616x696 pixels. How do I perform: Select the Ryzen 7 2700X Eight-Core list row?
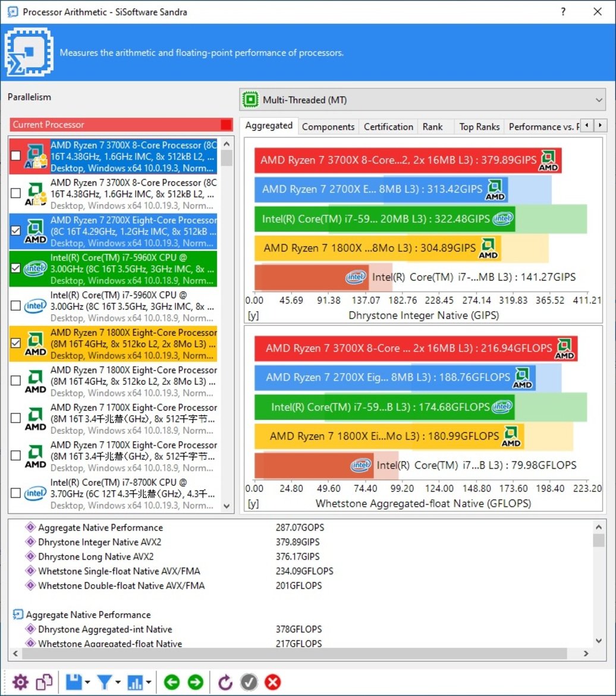pyautogui.click(x=113, y=231)
